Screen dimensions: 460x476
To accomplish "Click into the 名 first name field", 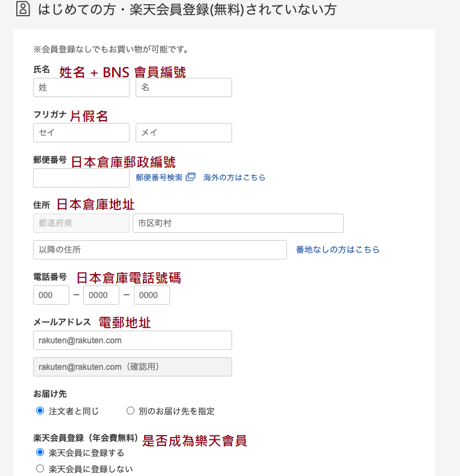I will click(x=184, y=87).
